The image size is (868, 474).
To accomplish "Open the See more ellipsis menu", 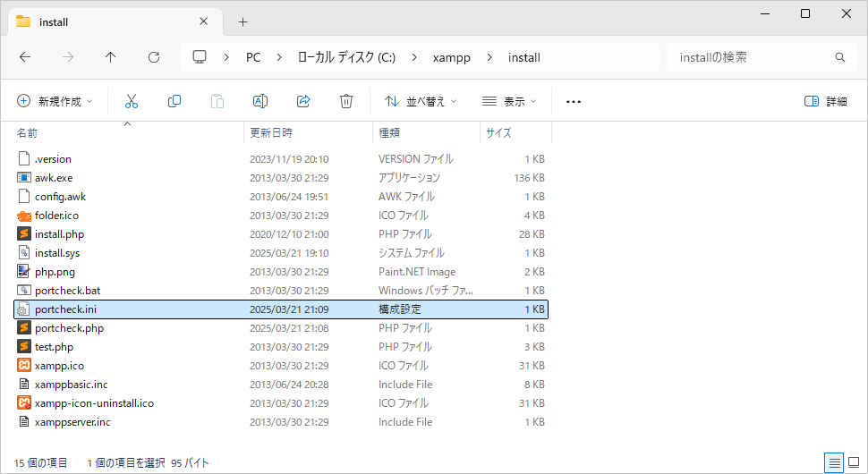I will [574, 101].
